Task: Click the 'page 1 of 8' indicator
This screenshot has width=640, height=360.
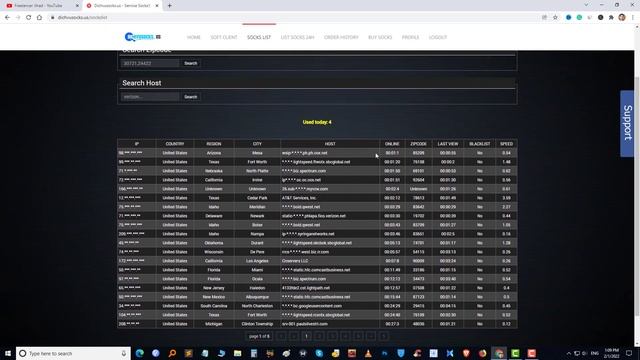Action: 259,336
